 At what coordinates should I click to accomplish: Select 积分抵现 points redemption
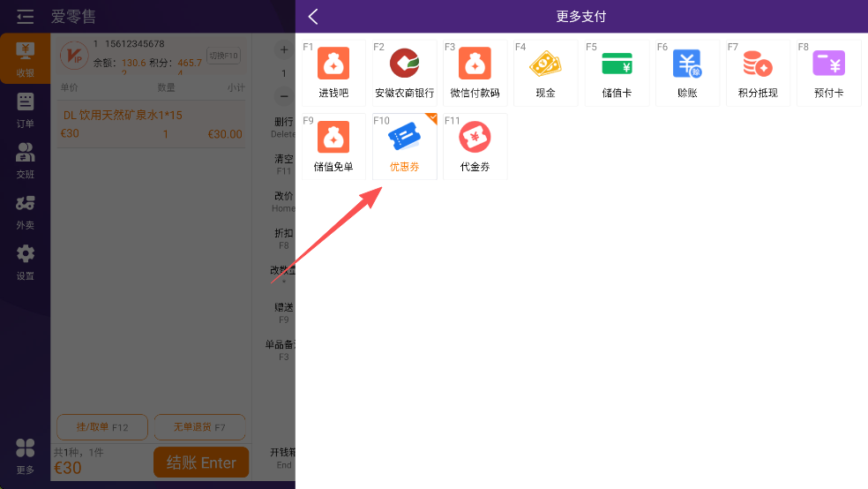757,71
